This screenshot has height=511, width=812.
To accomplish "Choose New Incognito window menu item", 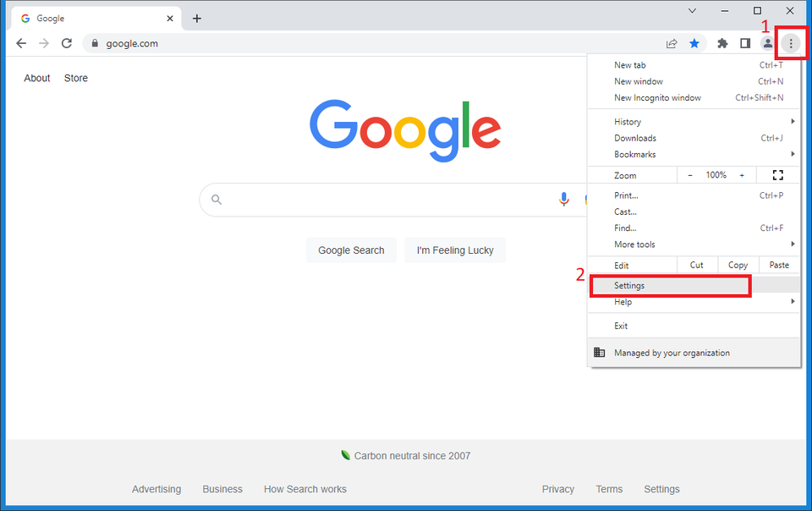I will pos(657,97).
